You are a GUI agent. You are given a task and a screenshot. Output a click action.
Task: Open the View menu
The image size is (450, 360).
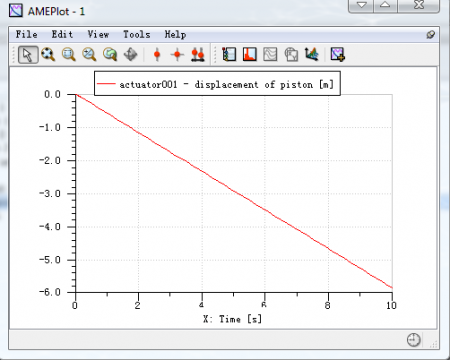pos(98,34)
